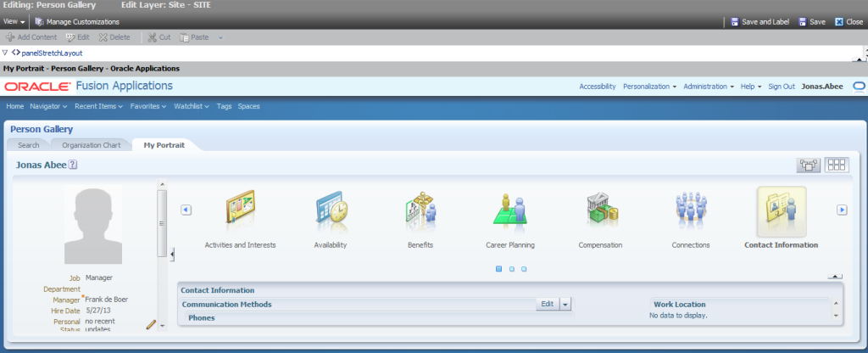Collapse the left profile pane splitter
This screenshot has width=868, height=353.
click(172, 255)
